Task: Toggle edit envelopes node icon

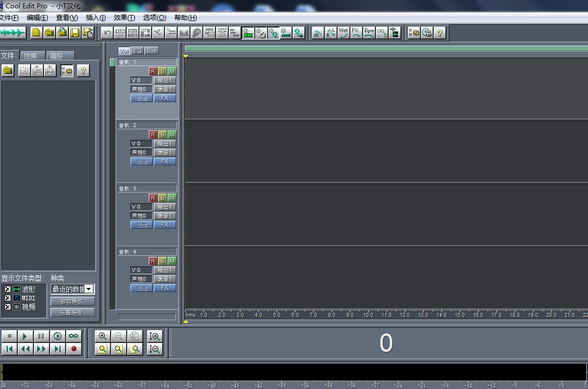Action: 382,33
